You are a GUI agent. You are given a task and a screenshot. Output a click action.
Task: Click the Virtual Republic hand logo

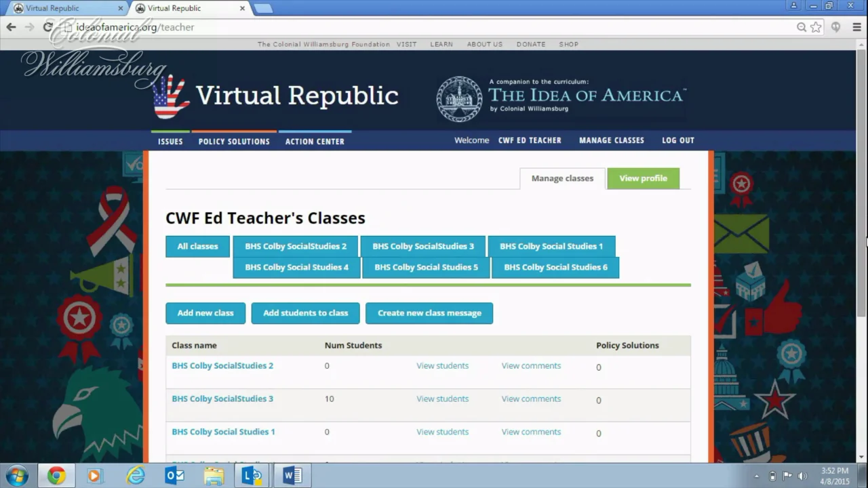(x=170, y=97)
